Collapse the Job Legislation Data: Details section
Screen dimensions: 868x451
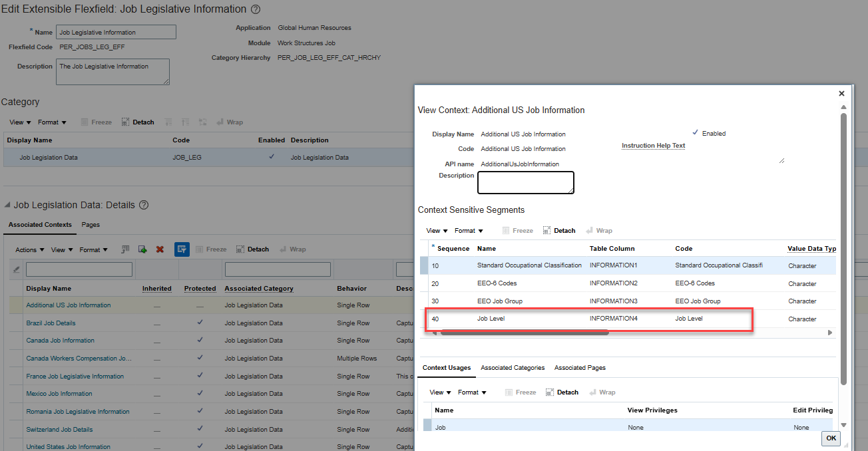(7, 205)
